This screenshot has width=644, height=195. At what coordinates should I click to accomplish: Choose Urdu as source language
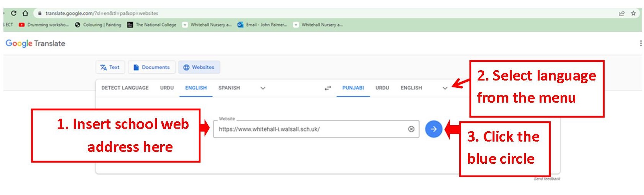[x=167, y=88]
